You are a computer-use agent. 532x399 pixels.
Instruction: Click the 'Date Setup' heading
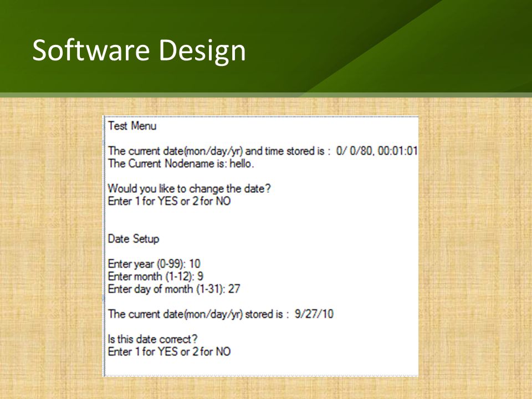(x=134, y=239)
